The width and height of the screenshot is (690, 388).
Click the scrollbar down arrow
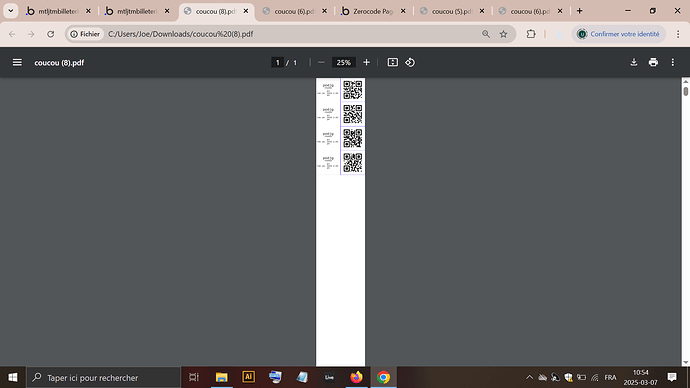686,362
